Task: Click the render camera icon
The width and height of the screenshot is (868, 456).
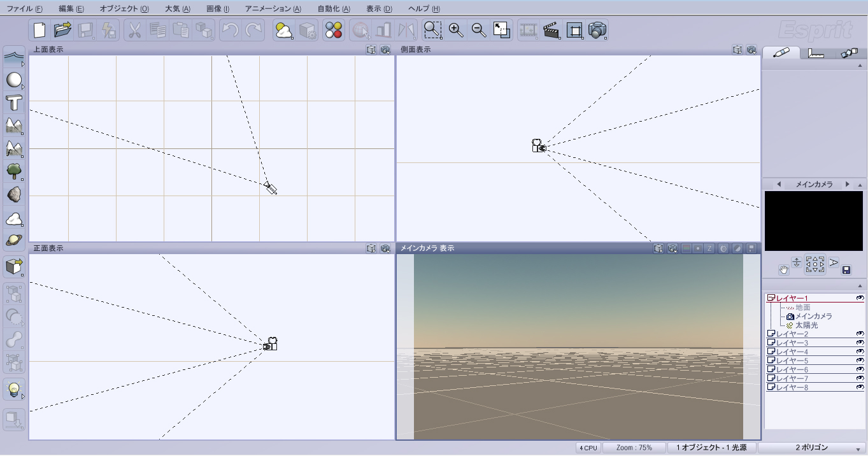Action: pyautogui.click(x=597, y=31)
